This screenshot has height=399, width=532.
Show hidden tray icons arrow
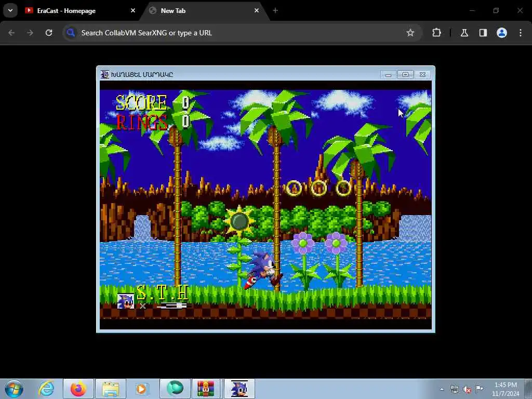442,389
